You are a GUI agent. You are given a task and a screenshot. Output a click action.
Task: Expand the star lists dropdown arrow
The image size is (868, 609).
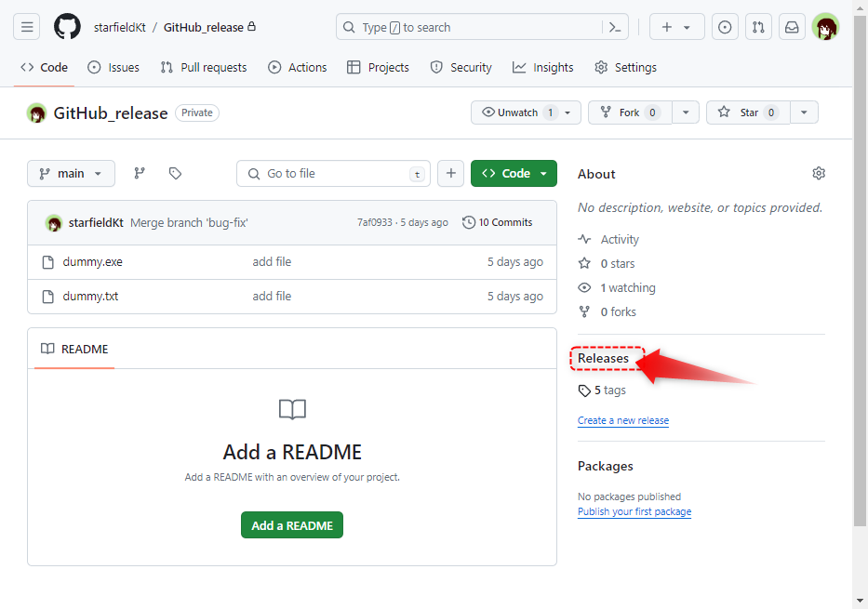(805, 113)
